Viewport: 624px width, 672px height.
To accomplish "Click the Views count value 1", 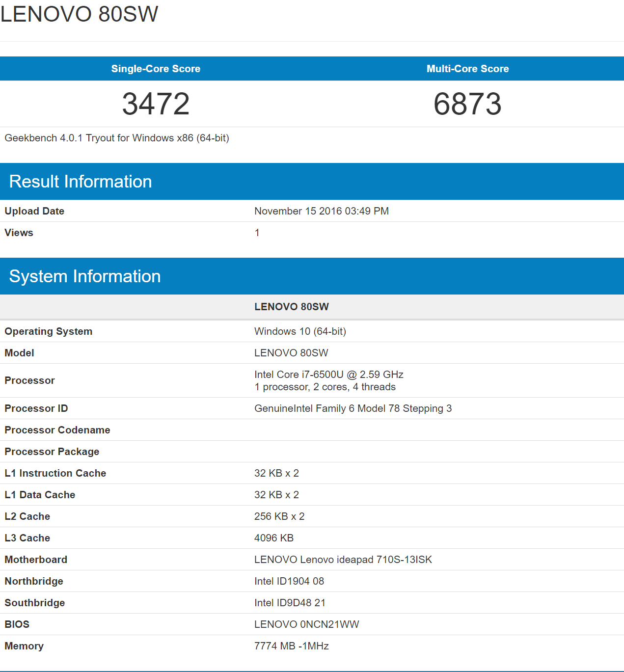I will (257, 233).
